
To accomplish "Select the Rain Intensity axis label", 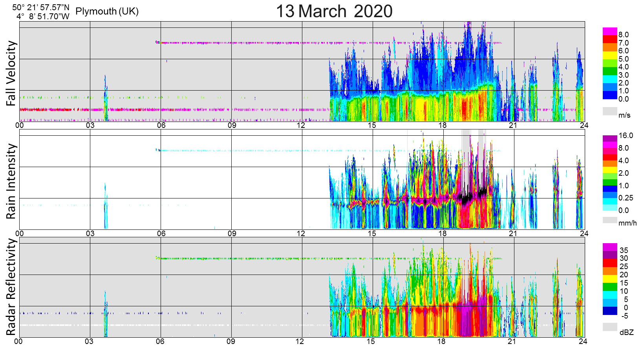I will tap(11, 181).
